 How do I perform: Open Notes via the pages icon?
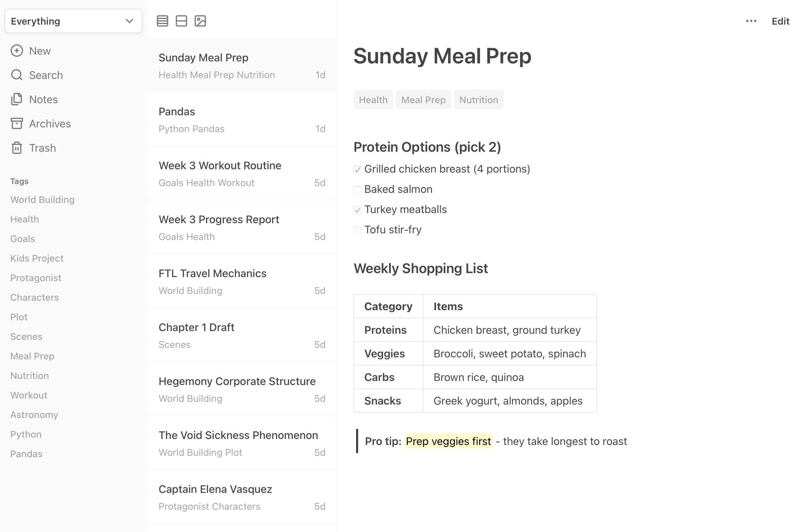pos(17,99)
